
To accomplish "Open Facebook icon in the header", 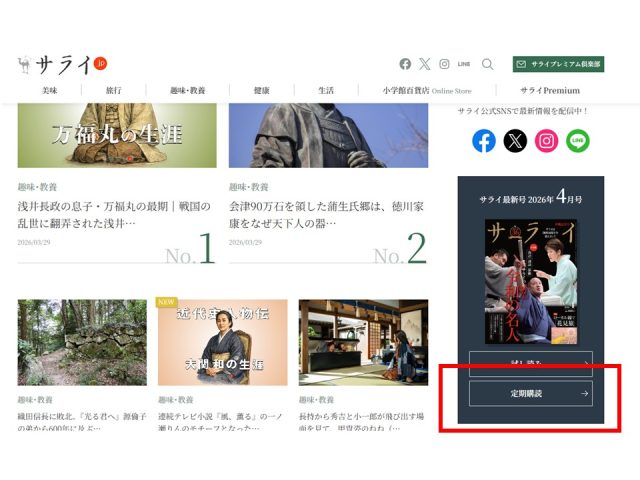I will (405, 64).
